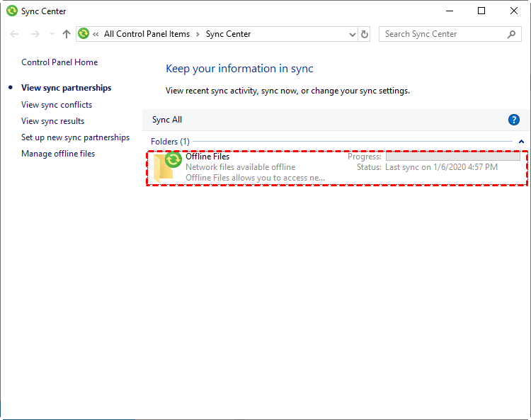The image size is (531, 420).
Task: Go up one level with Up arrow
Action: (x=67, y=34)
